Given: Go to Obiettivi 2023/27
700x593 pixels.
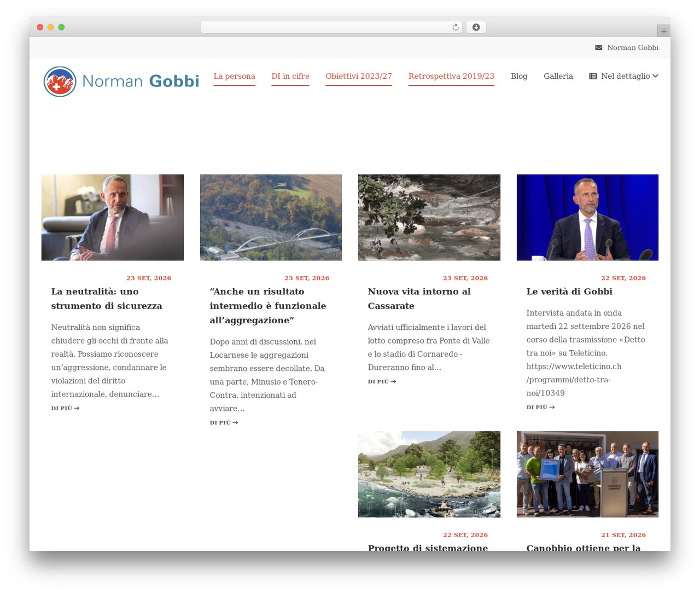Looking at the screenshot, I should [359, 76].
